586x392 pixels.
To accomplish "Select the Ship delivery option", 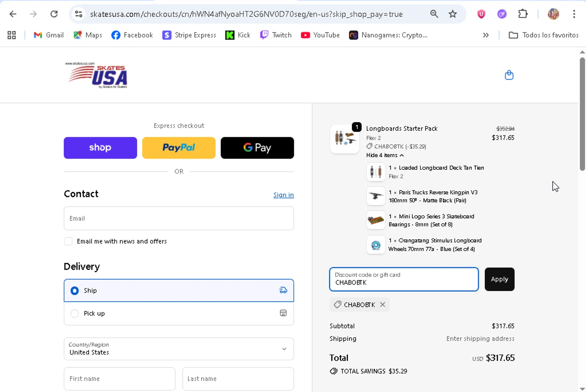I will 179,290.
